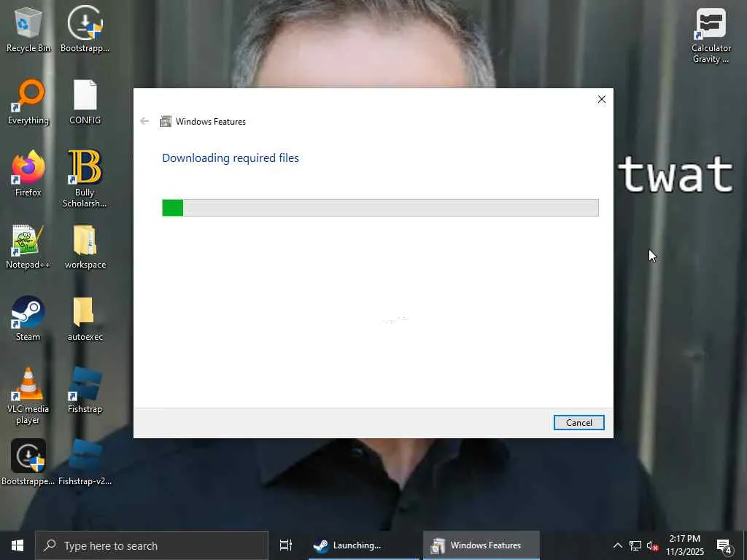The width and height of the screenshot is (747, 560).
Task: Close the Windows Features dialog
Action: click(602, 99)
